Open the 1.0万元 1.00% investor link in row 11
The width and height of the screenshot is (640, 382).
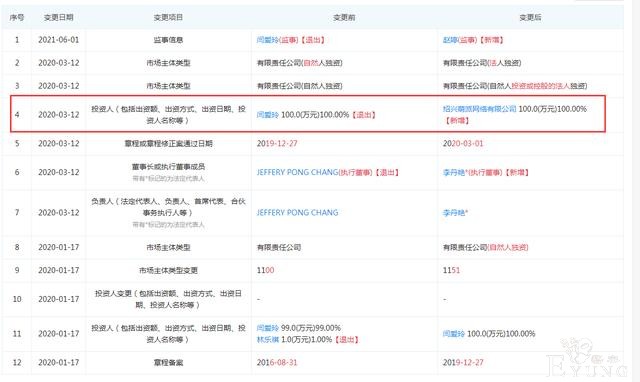[x=267, y=339]
